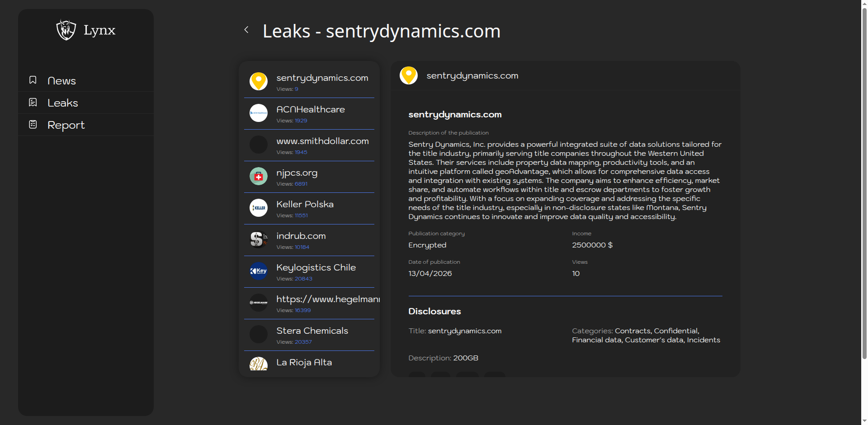Select the Keylogistics Chile list entry

pyautogui.click(x=309, y=271)
